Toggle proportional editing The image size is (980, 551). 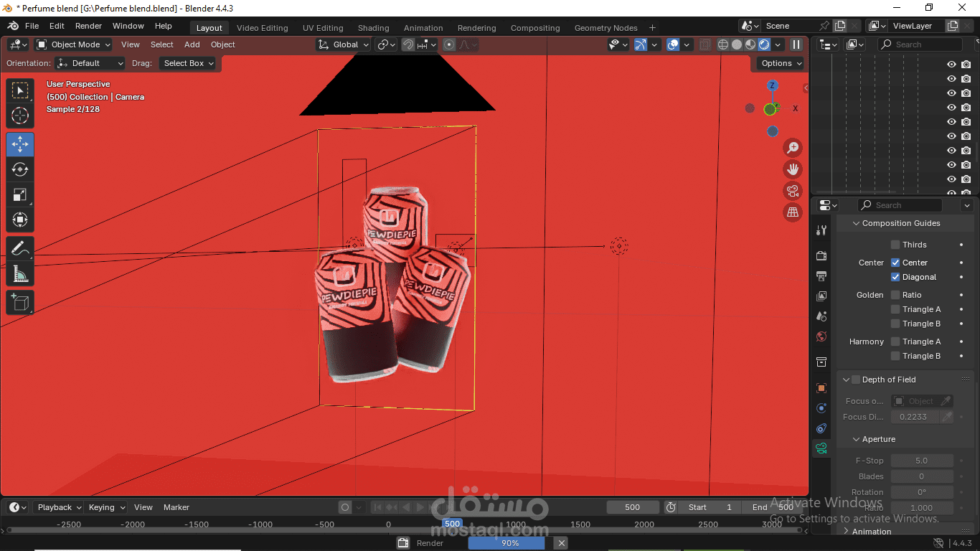click(x=449, y=44)
